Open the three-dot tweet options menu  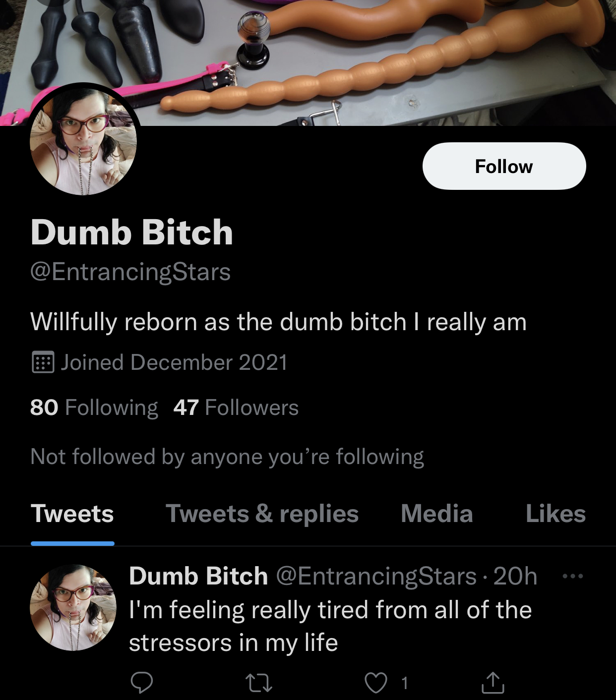point(573,576)
